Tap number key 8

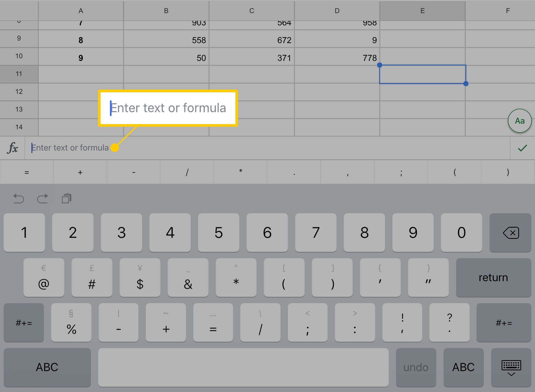click(x=364, y=233)
